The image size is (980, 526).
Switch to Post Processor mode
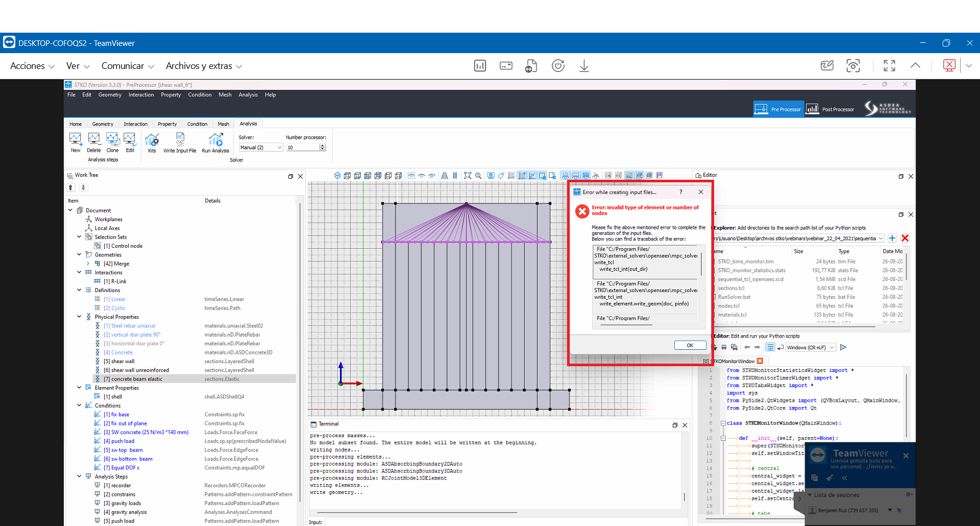click(x=830, y=109)
